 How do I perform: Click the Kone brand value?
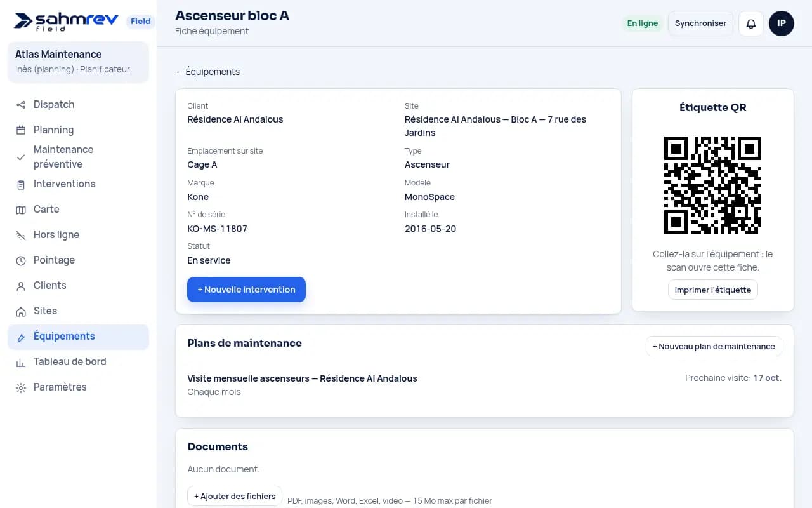[198, 197]
